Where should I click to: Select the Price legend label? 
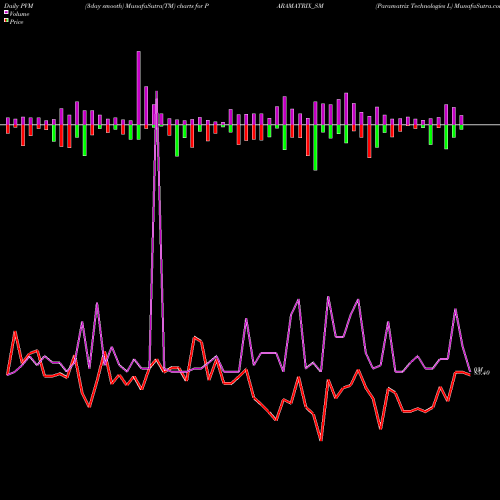coord(16,22)
